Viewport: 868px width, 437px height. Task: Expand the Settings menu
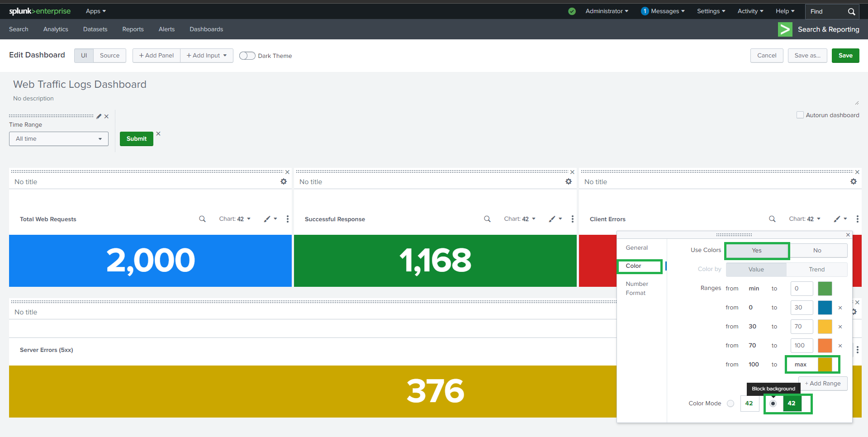tap(711, 11)
